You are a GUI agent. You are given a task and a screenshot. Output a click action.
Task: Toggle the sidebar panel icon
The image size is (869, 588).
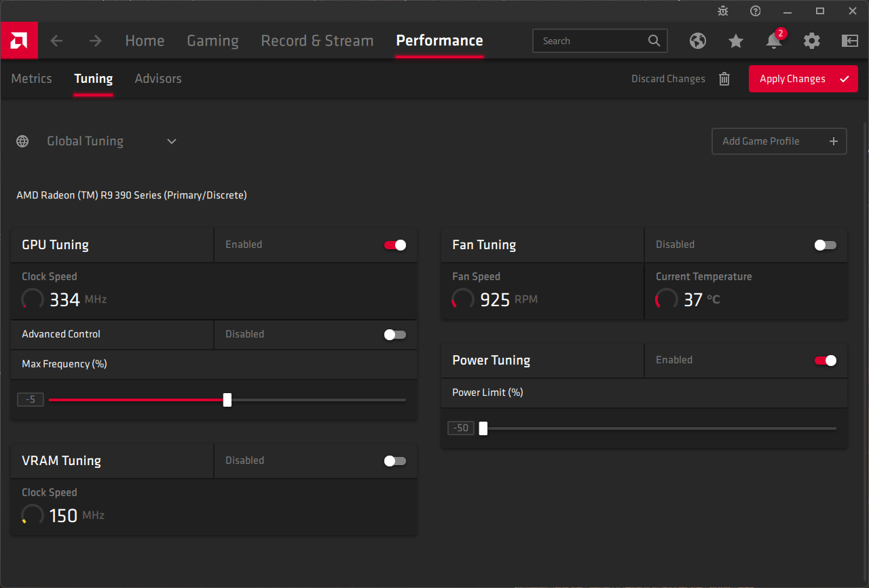click(850, 41)
